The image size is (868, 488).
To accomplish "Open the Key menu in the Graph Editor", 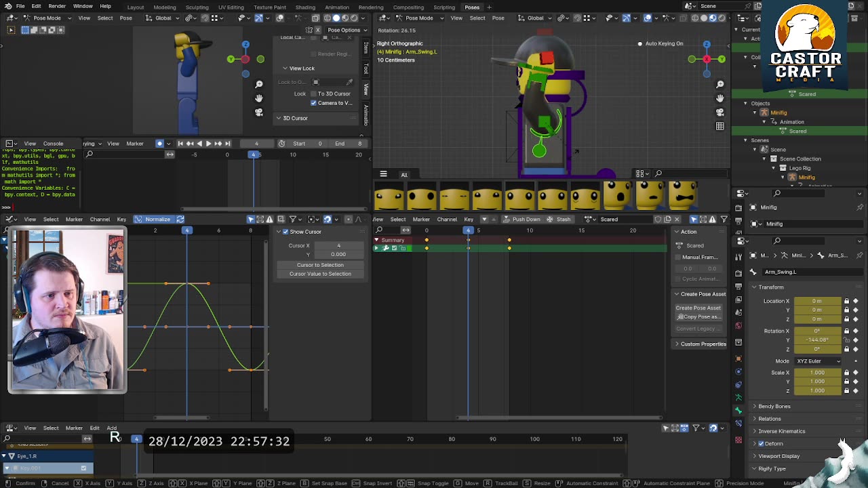I will tap(121, 220).
